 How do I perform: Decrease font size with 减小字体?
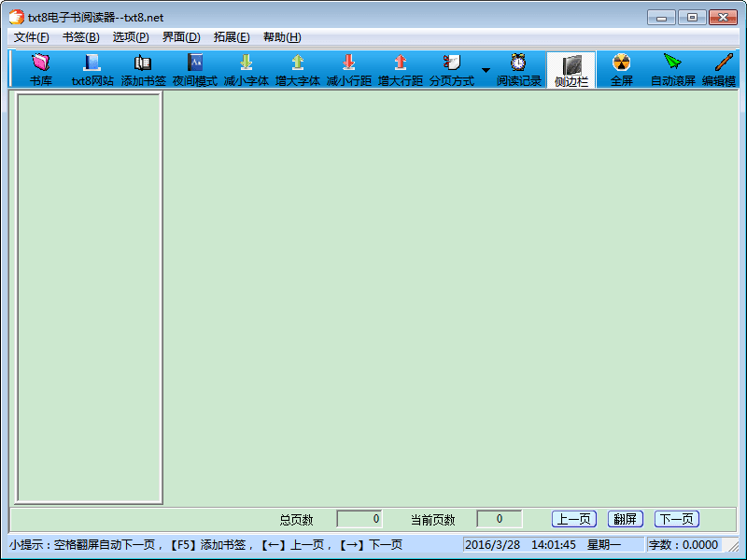click(x=245, y=69)
